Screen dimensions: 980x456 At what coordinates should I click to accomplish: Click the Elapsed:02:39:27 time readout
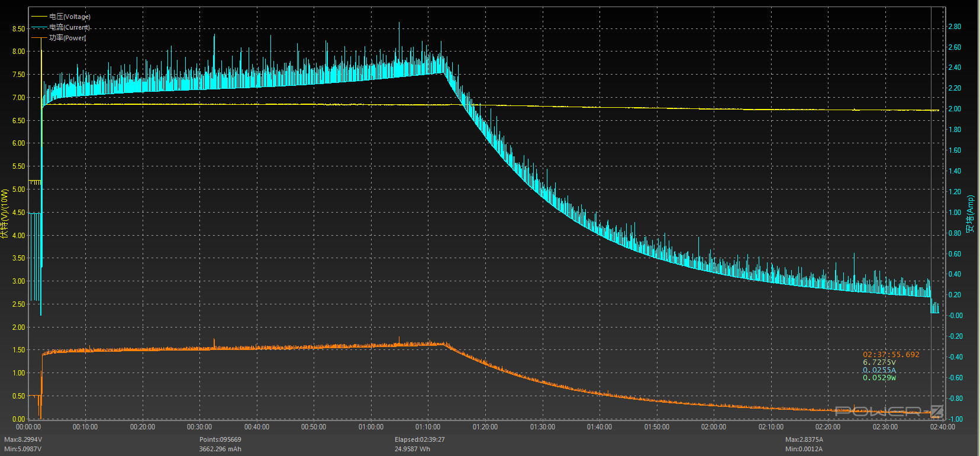click(420, 439)
